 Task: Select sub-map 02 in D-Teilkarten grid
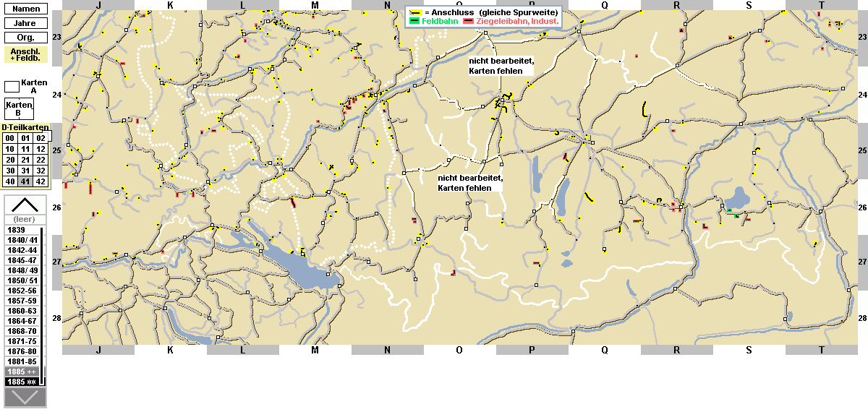pos(41,138)
